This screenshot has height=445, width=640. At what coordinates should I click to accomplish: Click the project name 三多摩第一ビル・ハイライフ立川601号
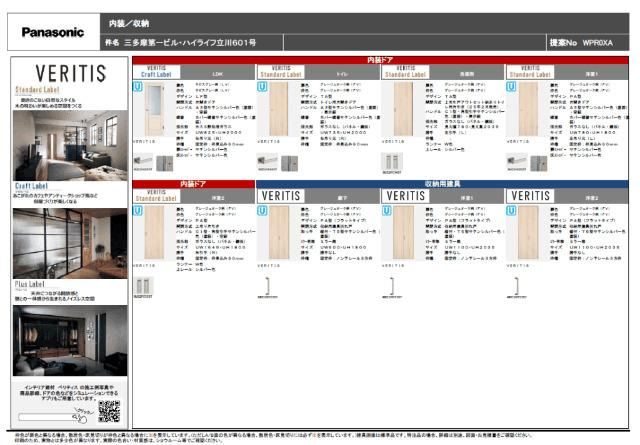190,42
